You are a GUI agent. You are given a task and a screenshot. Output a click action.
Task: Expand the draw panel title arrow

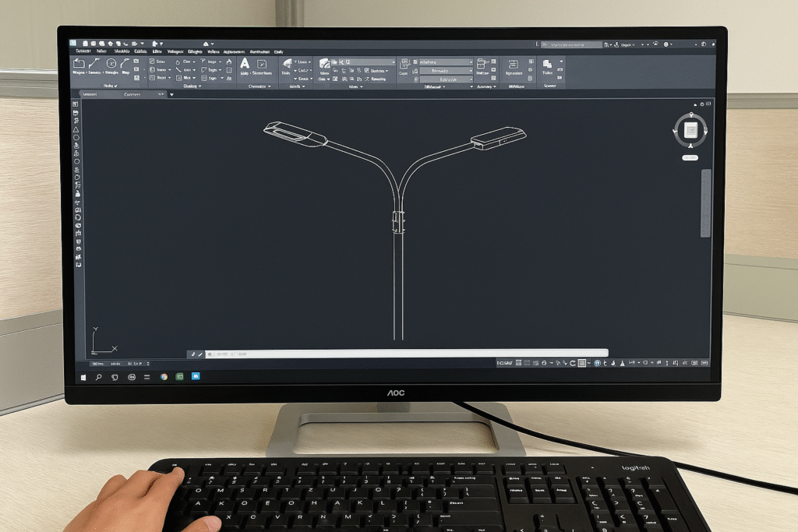click(115, 86)
